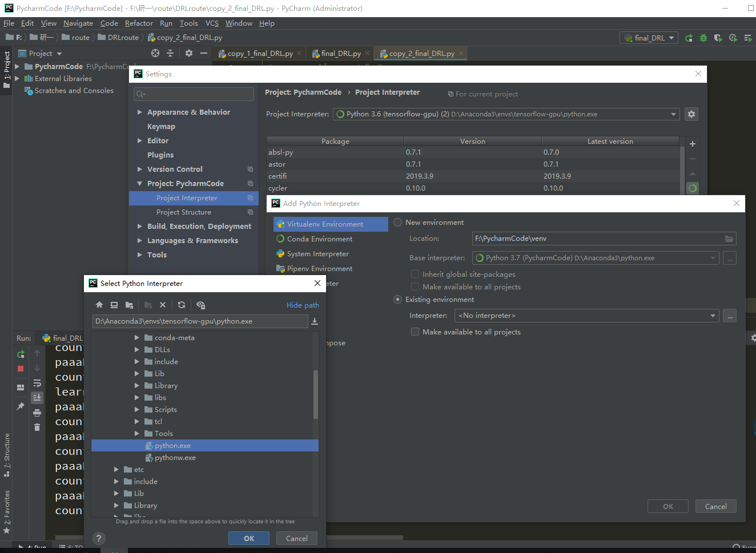Expand the Scripts folder in file tree
The width and height of the screenshot is (756, 553).
[x=137, y=410]
